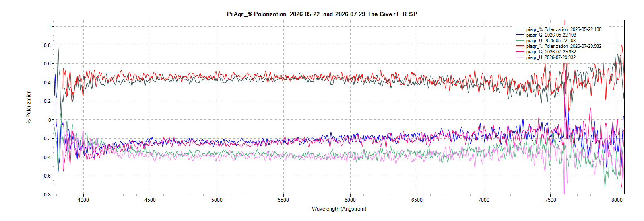Viewport: 644px width, 221px height.
Task: Click the 4000 wavelength tick label
Action: (83, 200)
